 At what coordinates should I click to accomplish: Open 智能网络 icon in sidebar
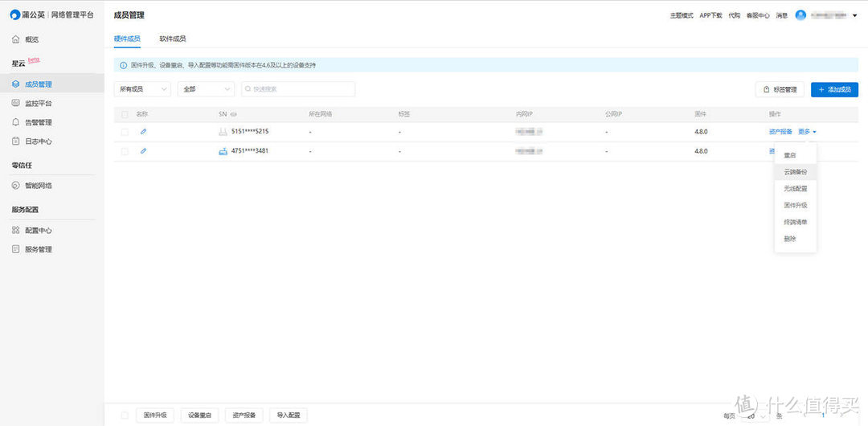click(16, 186)
